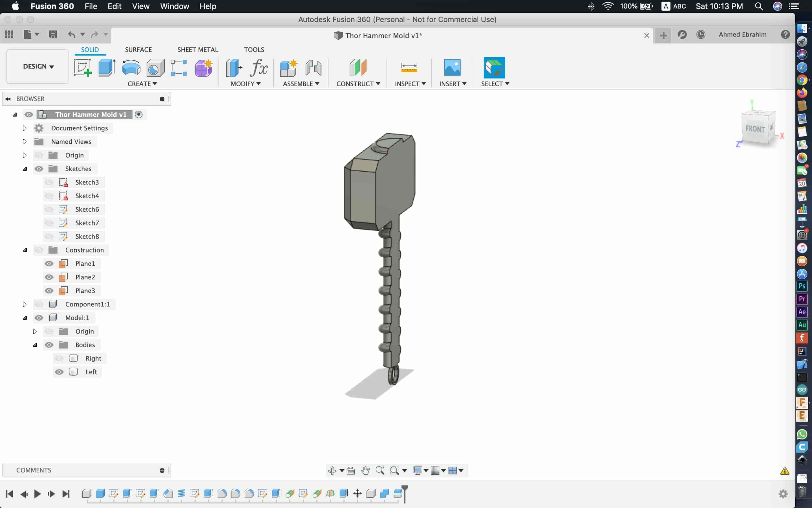The height and width of the screenshot is (508, 812).
Task: Open the Data Panel grid icon
Action: pyautogui.click(x=9, y=34)
